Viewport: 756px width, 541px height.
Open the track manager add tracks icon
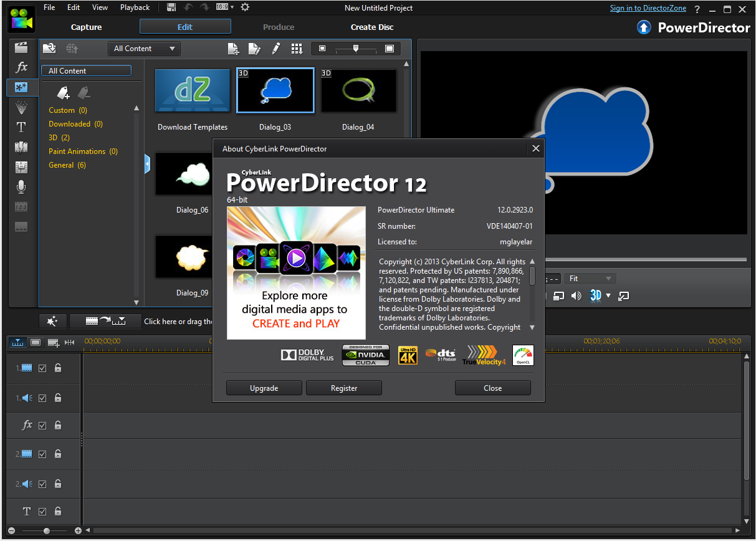point(53,342)
